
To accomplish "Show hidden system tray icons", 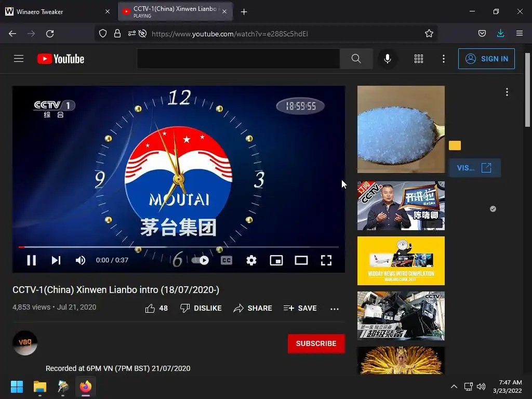I will [454, 387].
